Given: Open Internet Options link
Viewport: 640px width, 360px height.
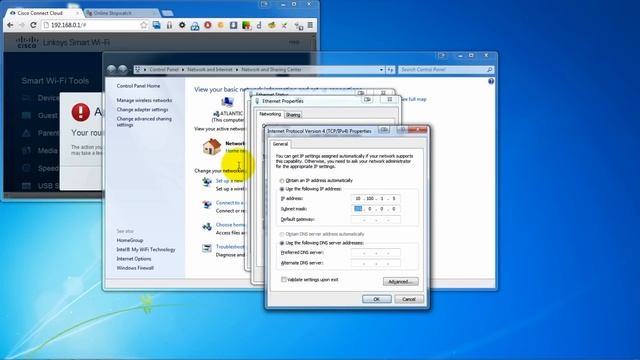Looking at the screenshot, I should [x=134, y=259].
